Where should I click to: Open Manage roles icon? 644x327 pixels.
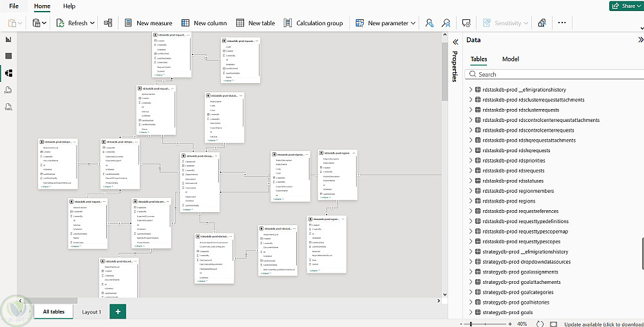pos(429,23)
